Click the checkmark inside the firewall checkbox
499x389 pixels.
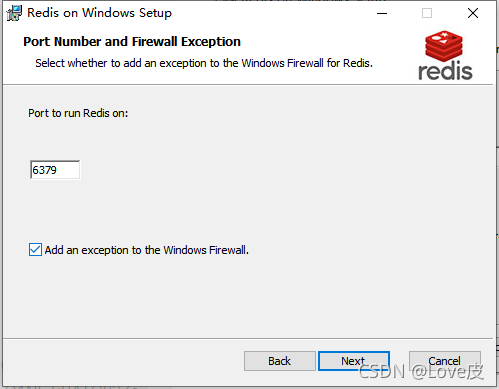pyautogui.click(x=35, y=250)
